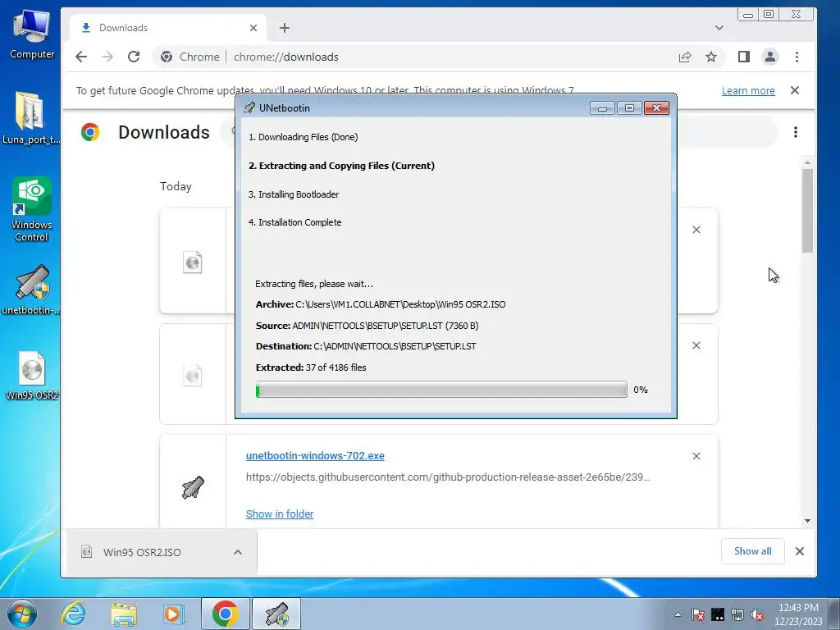The width and height of the screenshot is (840, 630).
Task: Open the unetbootin desktop executable icon
Action: pyautogui.click(x=30, y=290)
